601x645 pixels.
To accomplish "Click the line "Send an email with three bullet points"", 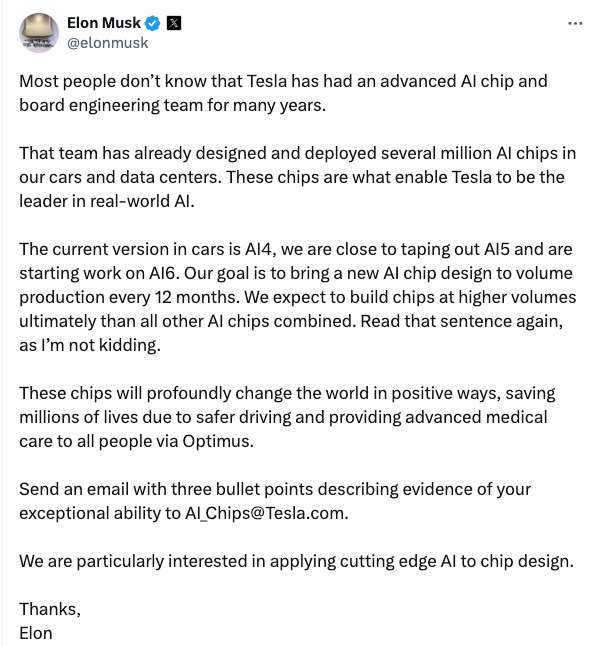I will pos(275,489).
